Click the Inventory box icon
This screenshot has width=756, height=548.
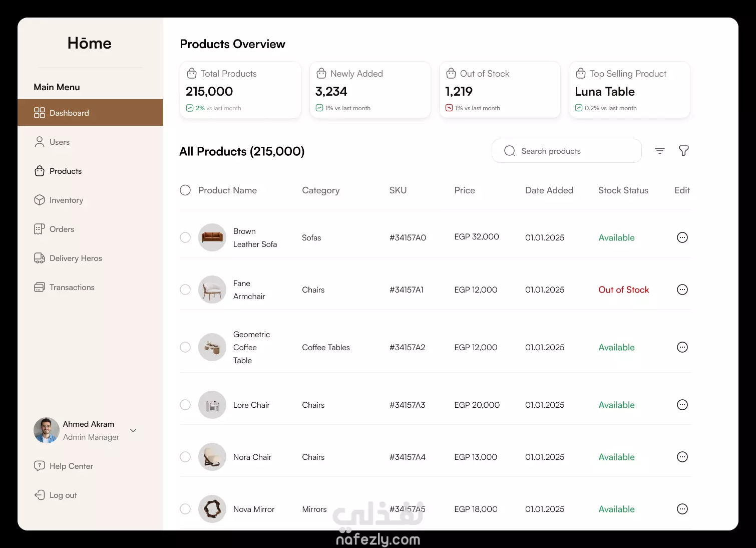tap(40, 200)
